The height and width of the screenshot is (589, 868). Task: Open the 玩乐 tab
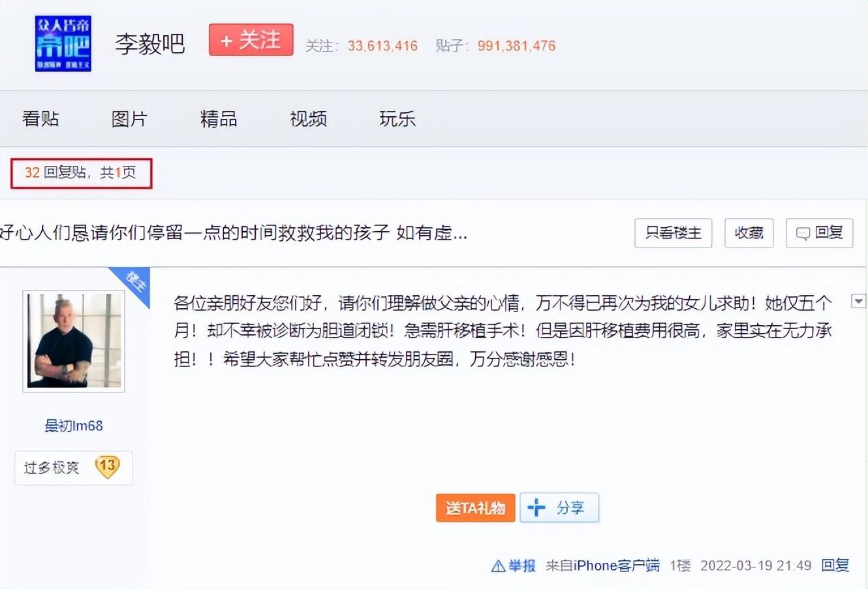click(x=397, y=119)
